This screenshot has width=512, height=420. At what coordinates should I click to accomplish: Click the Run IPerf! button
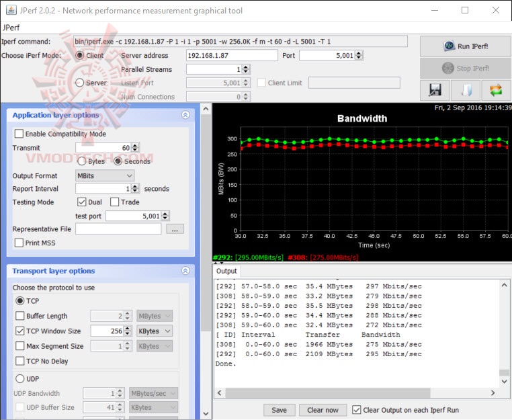(x=466, y=46)
